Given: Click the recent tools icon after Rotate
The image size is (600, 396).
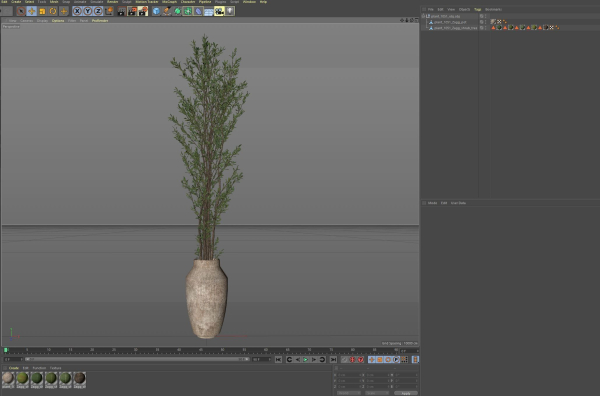Looking at the screenshot, I should coord(64,11).
